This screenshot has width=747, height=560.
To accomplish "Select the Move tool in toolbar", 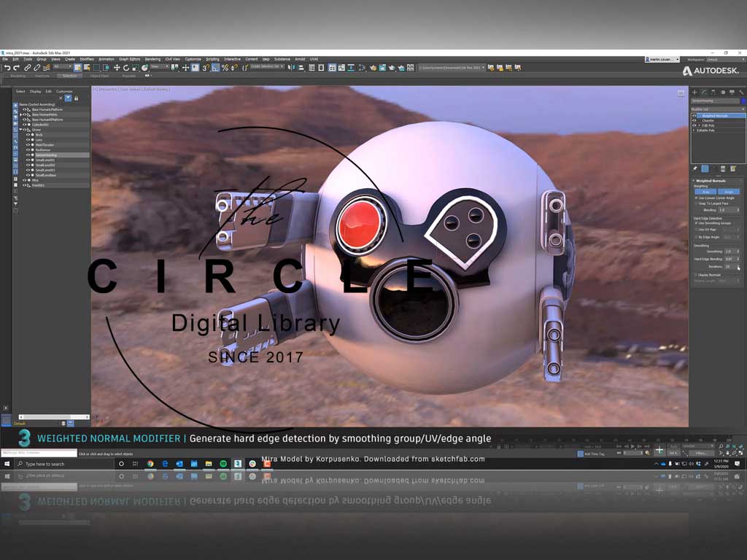I will point(116,68).
